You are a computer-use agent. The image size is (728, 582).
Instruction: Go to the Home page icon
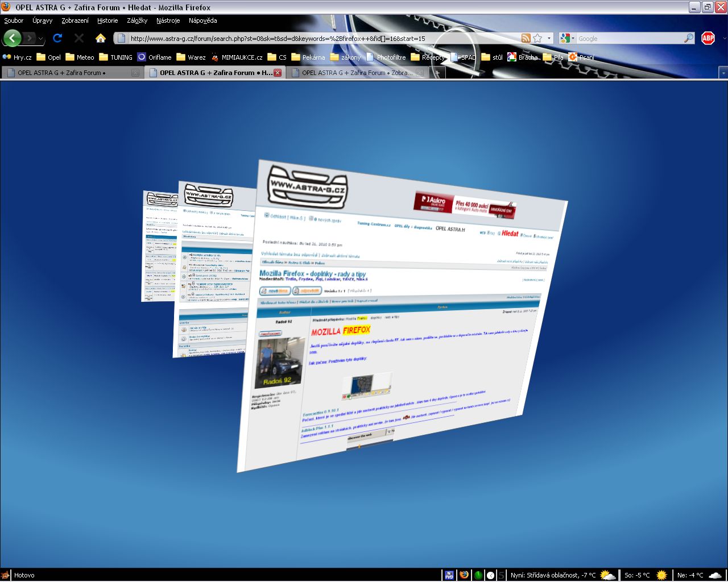click(101, 38)
